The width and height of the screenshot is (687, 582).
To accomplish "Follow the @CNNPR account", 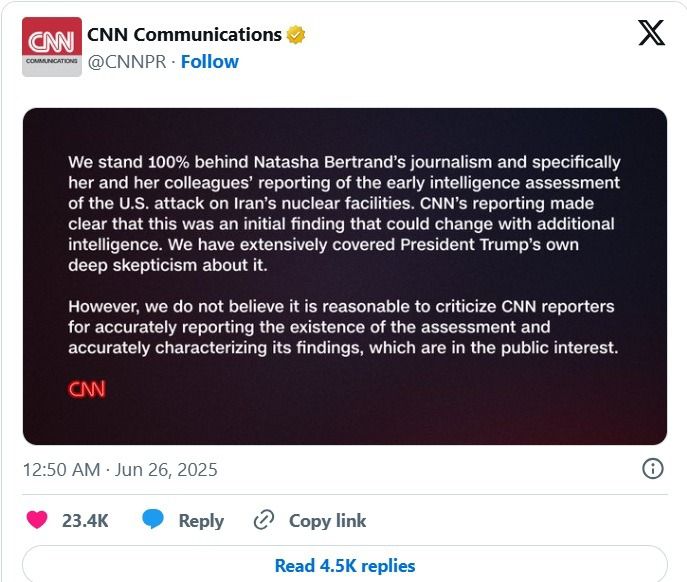I will tap(210, 62).
